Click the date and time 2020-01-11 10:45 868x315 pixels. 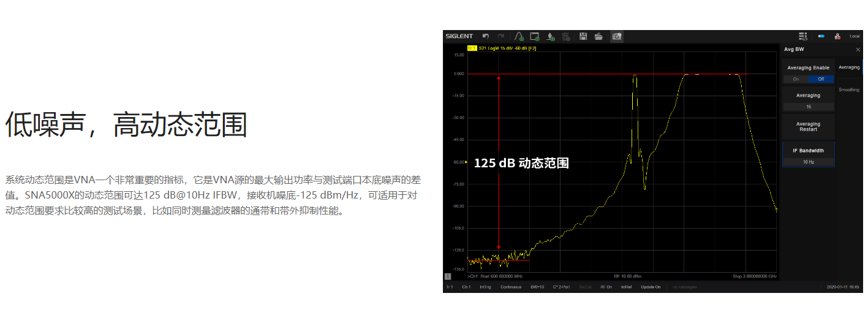point(843,287)
